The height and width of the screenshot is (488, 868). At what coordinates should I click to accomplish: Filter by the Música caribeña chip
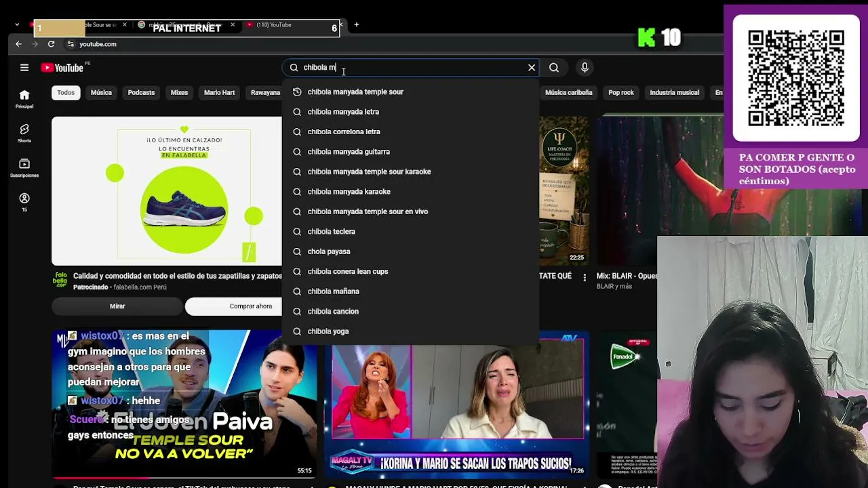click(x=568, y=93)
